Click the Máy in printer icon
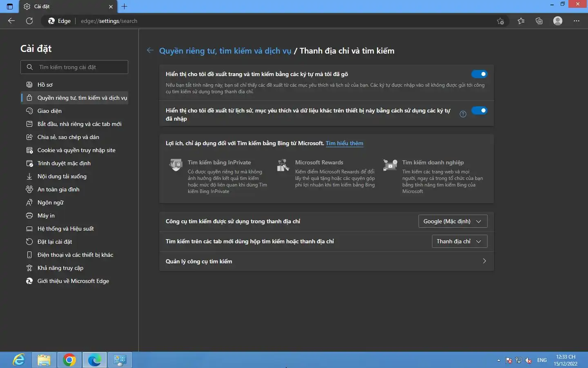 coord(29,215)
